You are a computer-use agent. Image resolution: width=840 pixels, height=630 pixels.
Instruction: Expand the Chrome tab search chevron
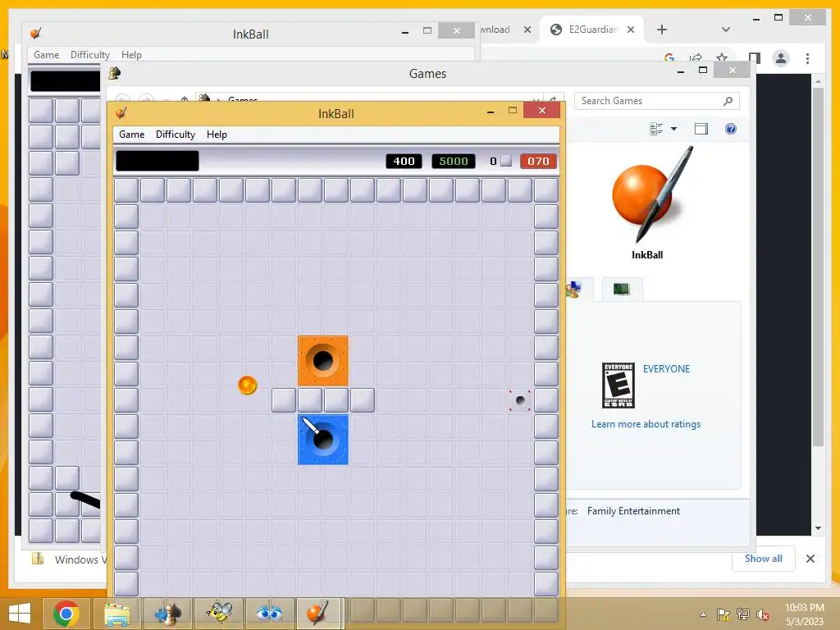726,30
